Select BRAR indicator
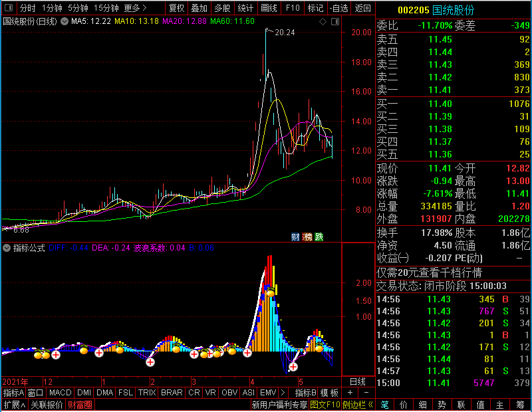 click(172, 393)
